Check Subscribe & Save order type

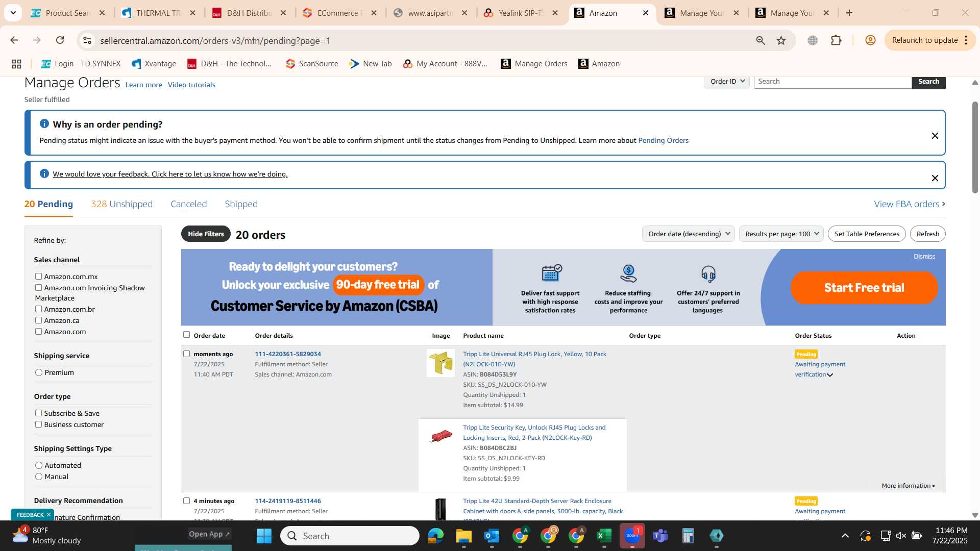(38, 413)
